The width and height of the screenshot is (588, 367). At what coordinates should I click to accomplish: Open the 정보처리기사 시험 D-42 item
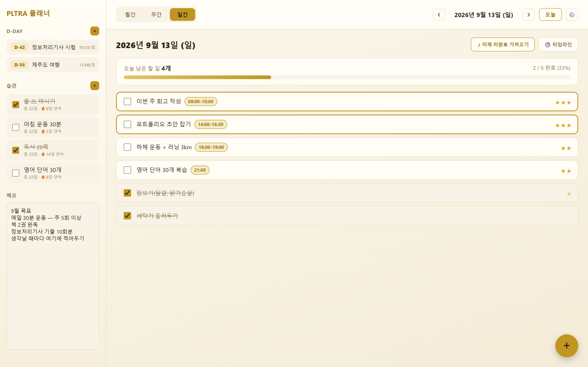[53, 47]
